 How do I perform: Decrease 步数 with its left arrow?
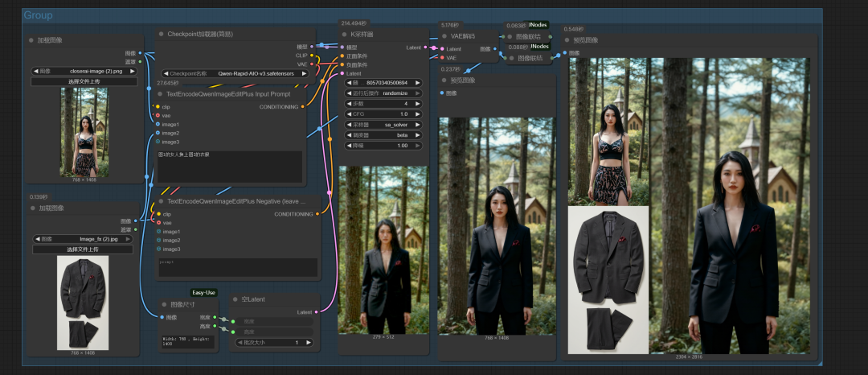[348, 104]
